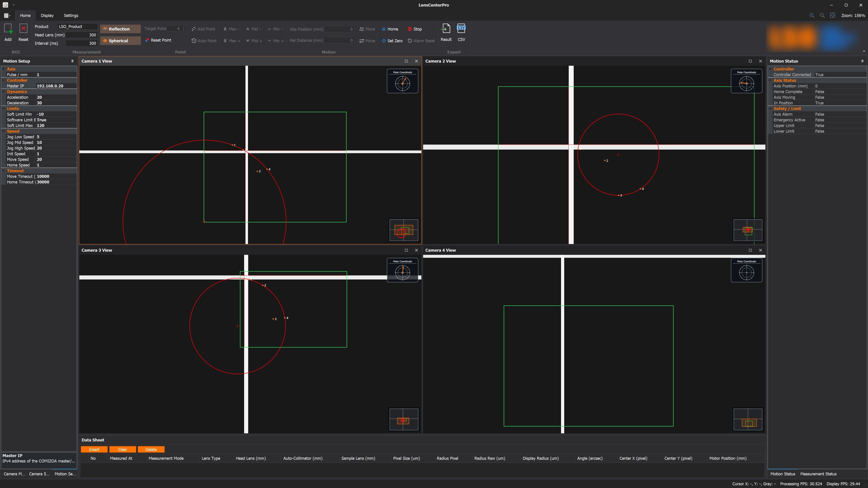Increment the Target Point stepper
This screenshot has width=868, height=488.
point(184,27)
